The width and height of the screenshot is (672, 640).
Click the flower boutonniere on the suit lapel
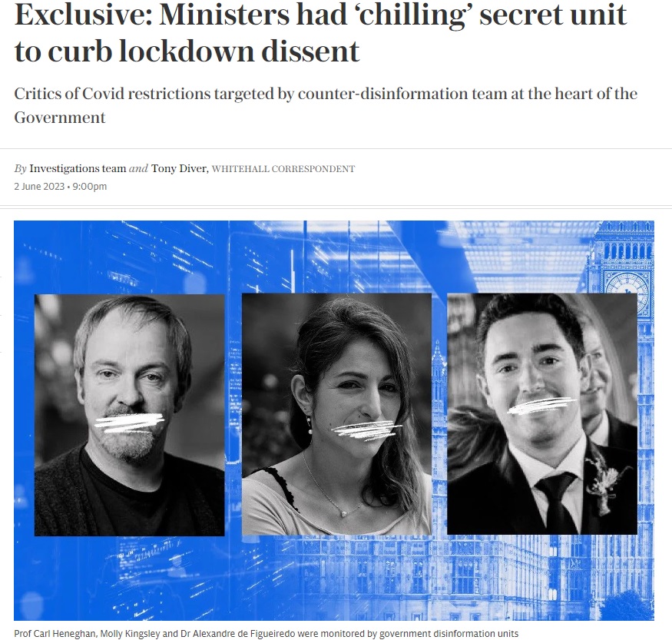point(604,483)
